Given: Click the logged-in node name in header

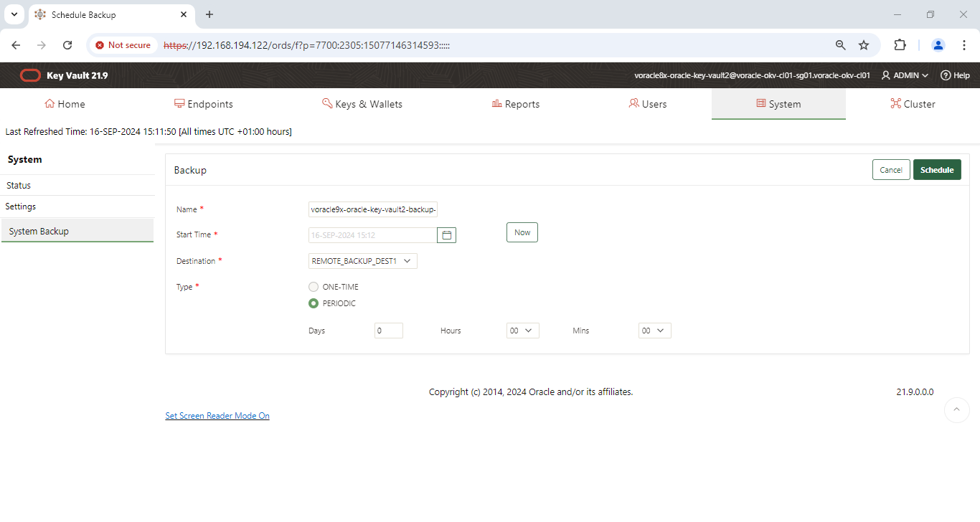Looking at the screenshot, I should [752, 75].
